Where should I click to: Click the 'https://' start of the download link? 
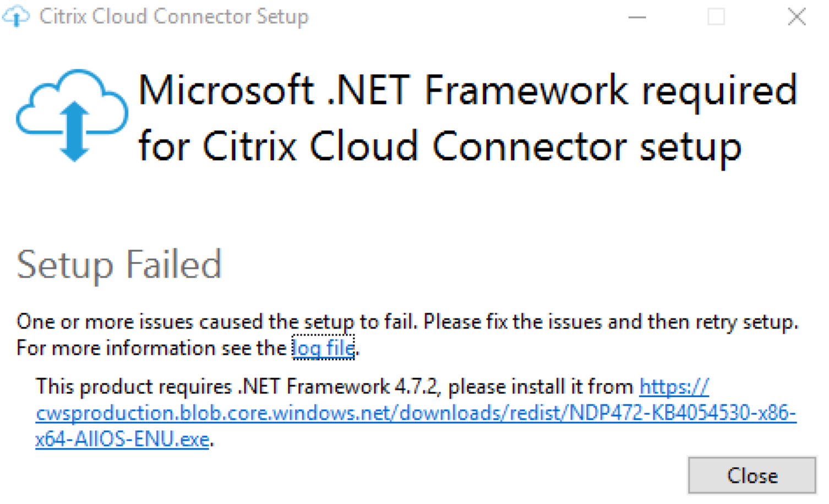(x=674, y=387)
